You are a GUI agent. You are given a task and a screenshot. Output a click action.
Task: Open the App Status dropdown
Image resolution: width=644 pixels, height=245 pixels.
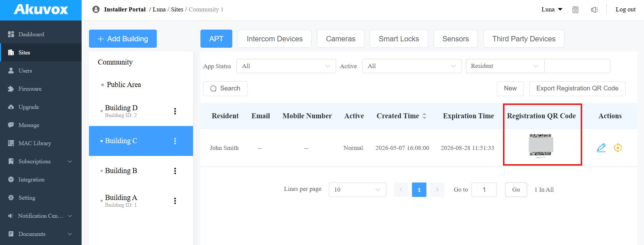coord(286,66)
